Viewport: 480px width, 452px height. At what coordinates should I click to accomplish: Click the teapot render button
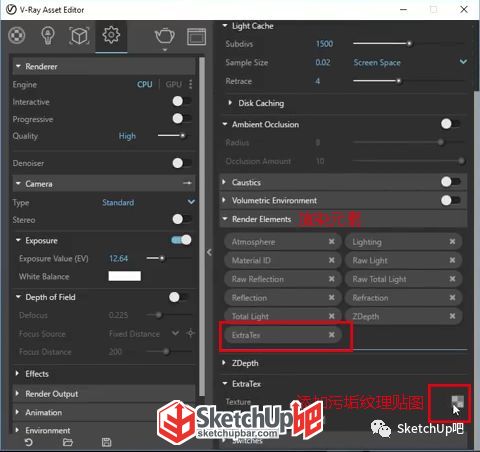pos(165,36)
